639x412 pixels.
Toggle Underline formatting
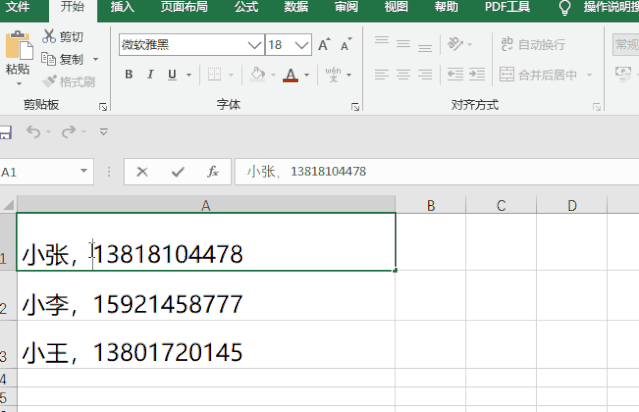coord(173,75)
